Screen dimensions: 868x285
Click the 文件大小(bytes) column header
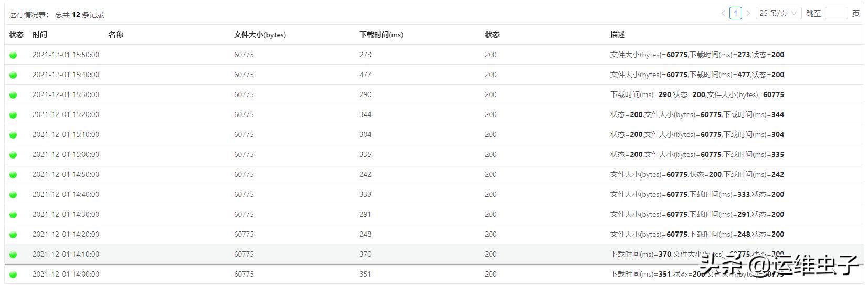[260, 35]
